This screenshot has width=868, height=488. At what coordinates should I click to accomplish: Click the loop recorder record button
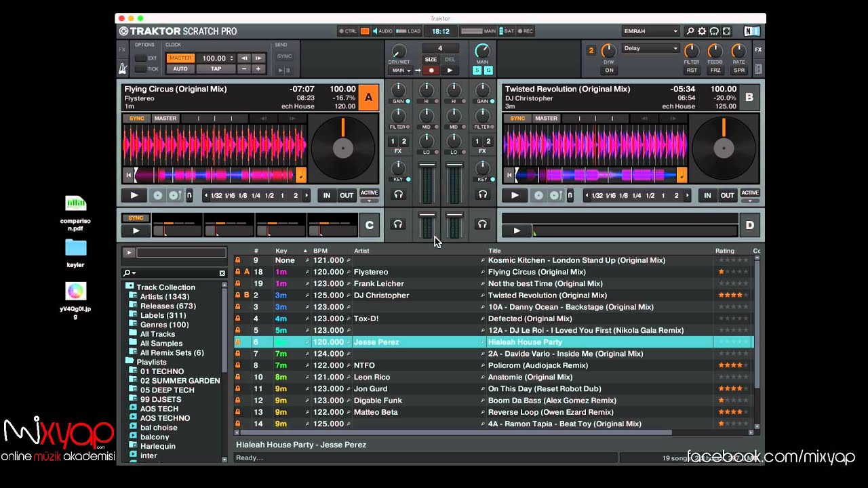(431, 70)
